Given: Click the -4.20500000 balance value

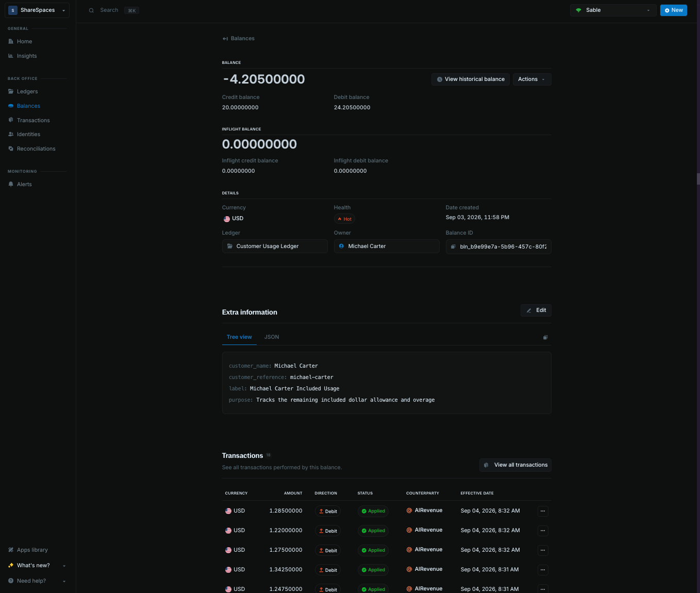Looking at the screenshot, I should pyautogui.click(x=263, y=79).
